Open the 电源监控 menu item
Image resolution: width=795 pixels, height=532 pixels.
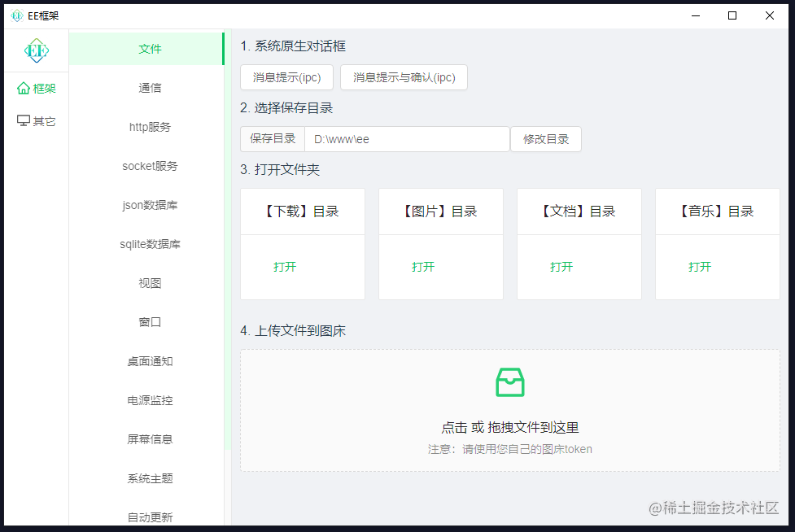[146, 399]
